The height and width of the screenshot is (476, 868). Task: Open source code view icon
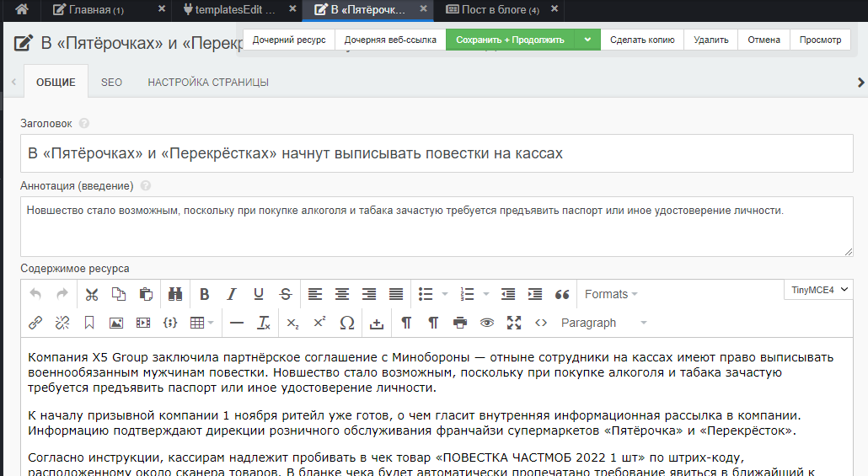tap(541, 323)
